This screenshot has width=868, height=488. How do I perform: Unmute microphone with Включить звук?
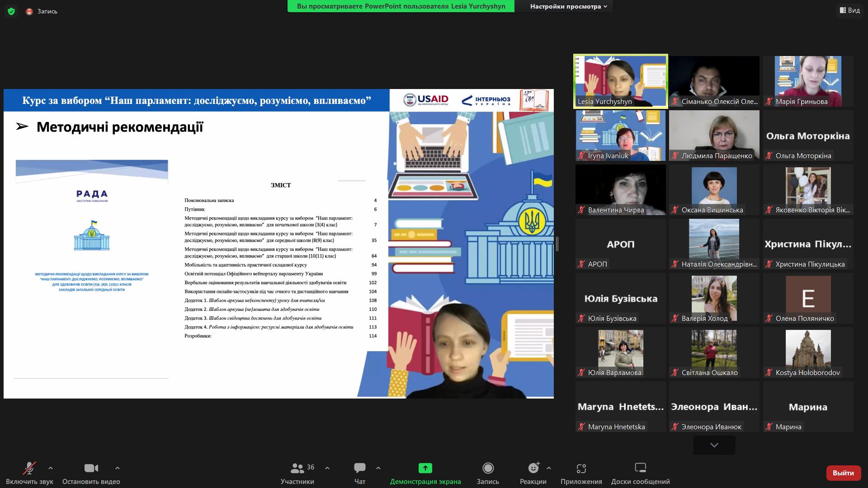tap(29, 473)
